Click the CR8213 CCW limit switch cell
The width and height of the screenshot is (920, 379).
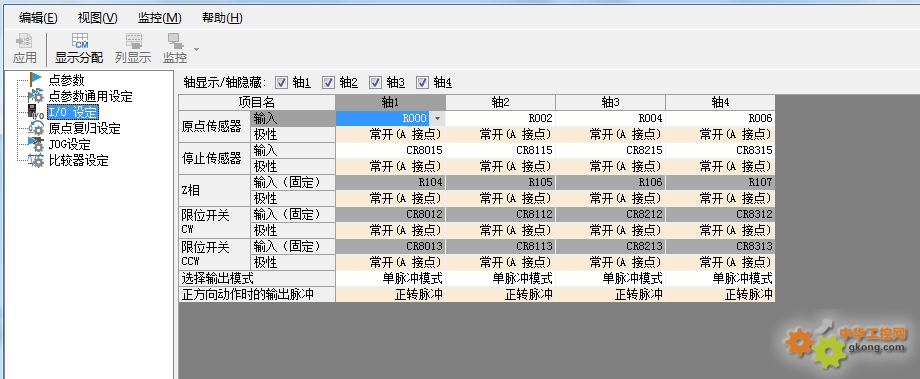pos(610,246)
